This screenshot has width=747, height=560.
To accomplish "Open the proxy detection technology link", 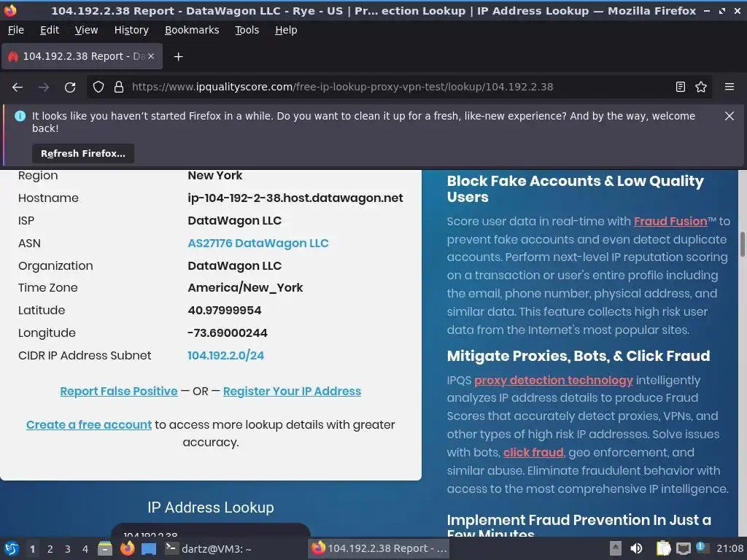I will click(x=554, y=381).
